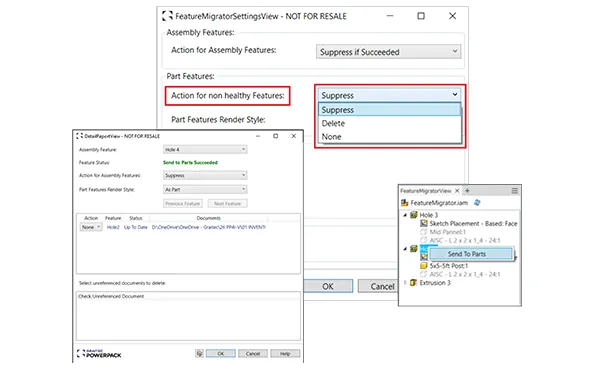
Task: Click the Graitec PowerPack logo
Action: tap(99, 353)
